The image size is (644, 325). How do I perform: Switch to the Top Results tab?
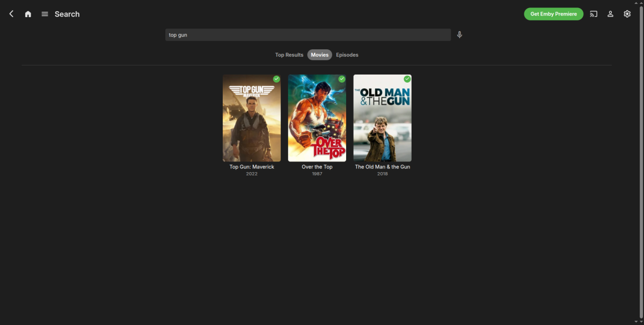[289, 55]
